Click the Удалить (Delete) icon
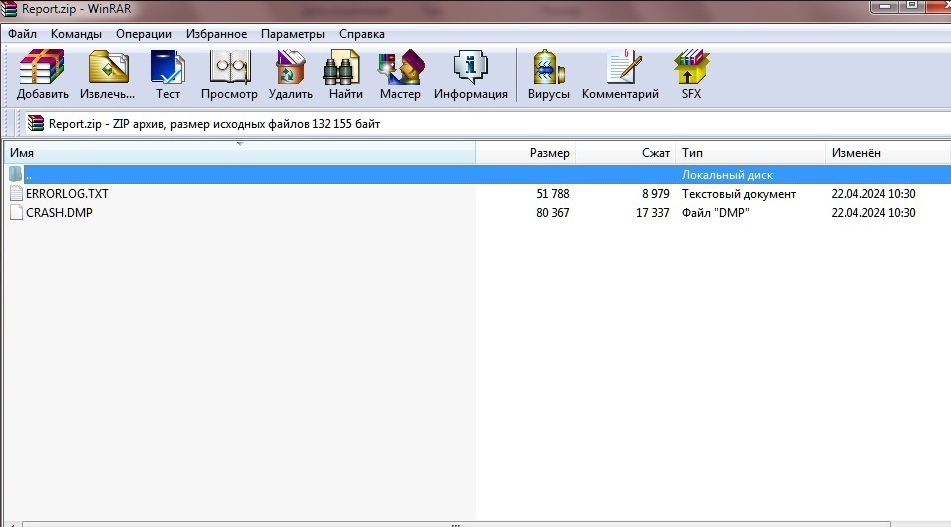The width and height of the screenshot is (951, 527). click(x=291, y=74)
